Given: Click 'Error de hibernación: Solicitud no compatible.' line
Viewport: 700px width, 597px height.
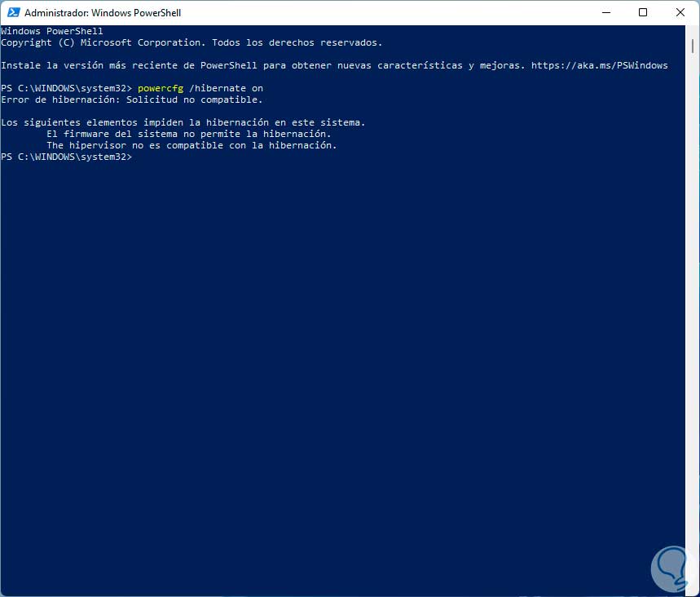Looking at the screenshot, I should click(132, 99).
